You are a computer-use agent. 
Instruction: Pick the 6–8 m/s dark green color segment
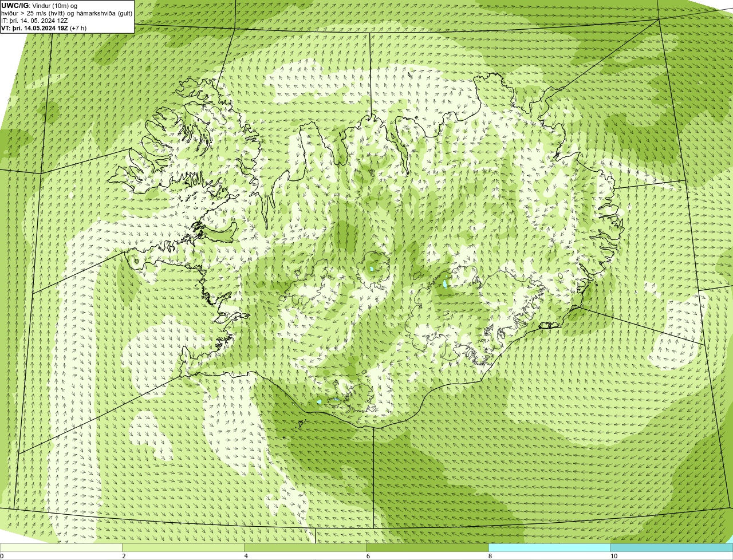[x=427, y=547]
